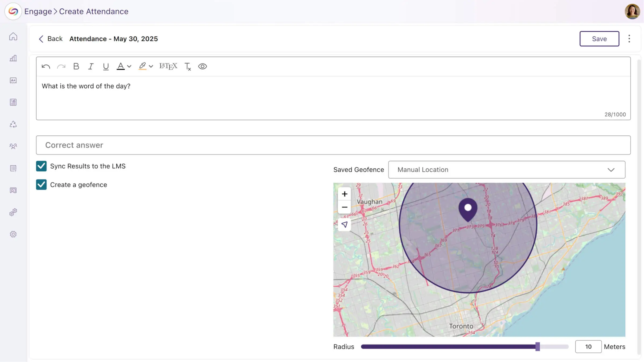Open the Home sidebar icon
Screen dimensions: 644x362
(x=13, y=36)
